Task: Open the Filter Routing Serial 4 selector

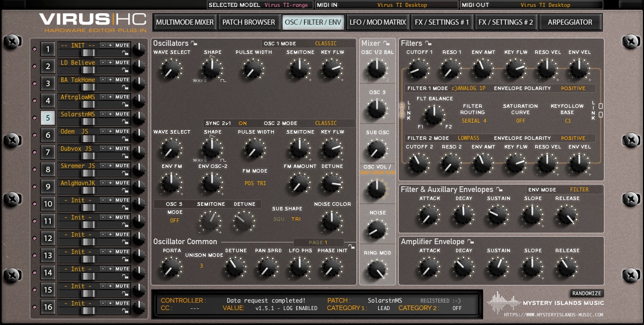Action: pyautogui.click(x=474, y=121)
